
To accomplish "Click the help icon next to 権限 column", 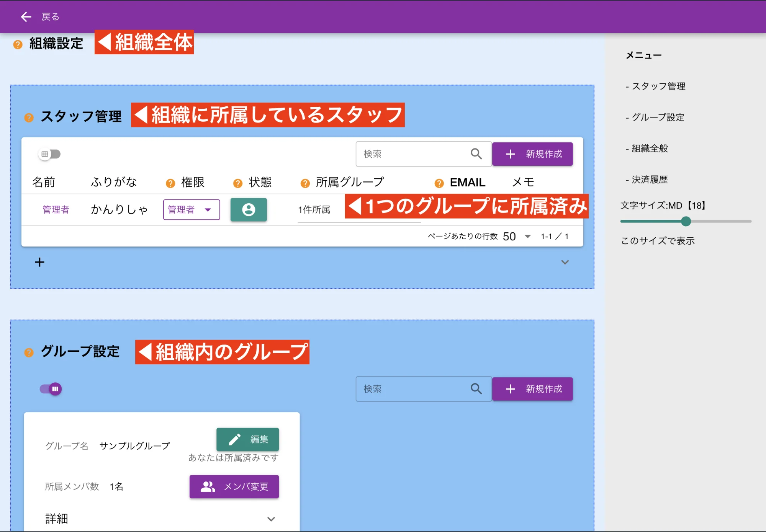I will [x=169, y=183].
